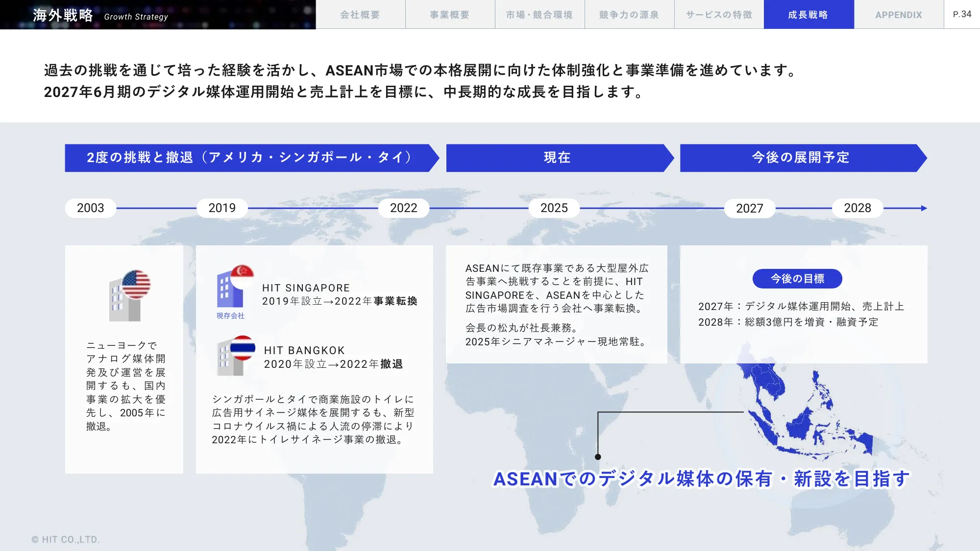Click the page number P.34
Viewport: 980px width, 551px height.
click(x=961, y=14)
